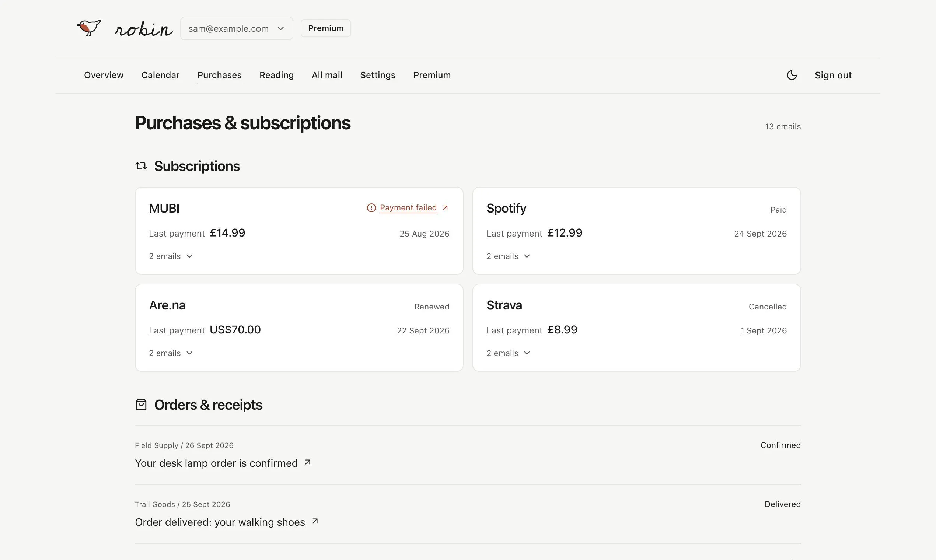936x560 pixels.
Task: Open 'Order delivered: your walking shoes' email
Action: (220, 522)
